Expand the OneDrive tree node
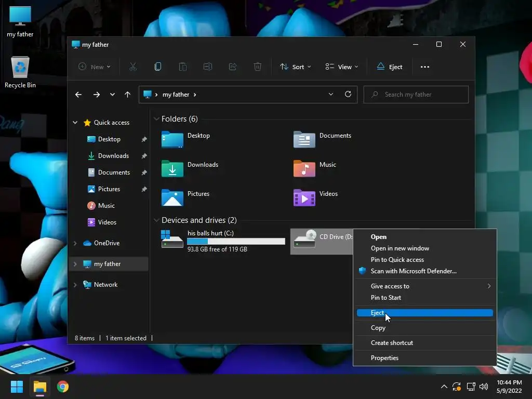Screen dimensions: 532x399 (x=75, y=243)
